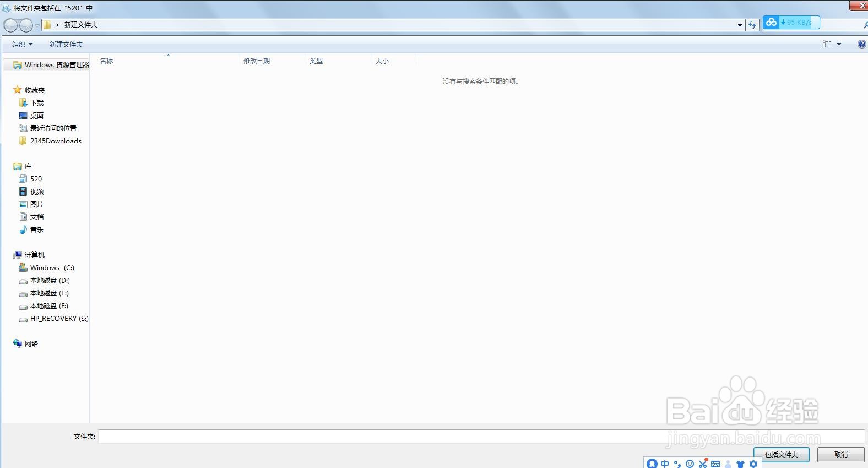Go forward with the Forward arrow button

pos(26,25)
